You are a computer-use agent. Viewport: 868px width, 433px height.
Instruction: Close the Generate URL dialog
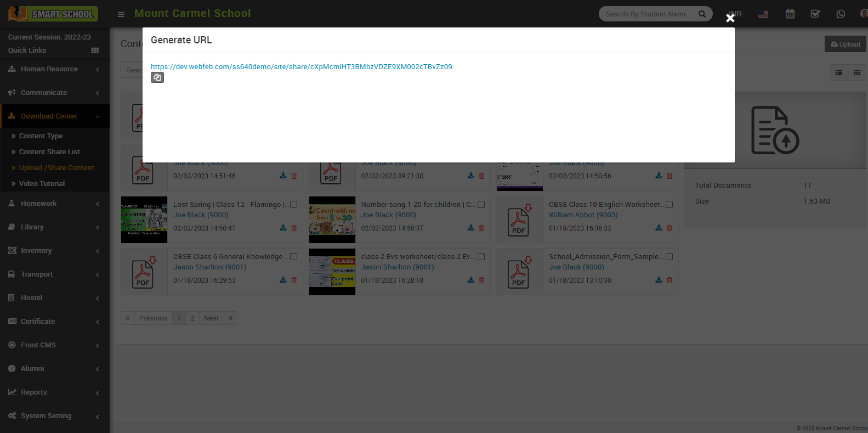coord(730,18)
